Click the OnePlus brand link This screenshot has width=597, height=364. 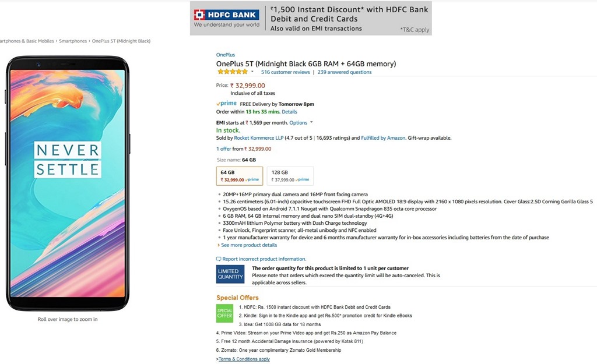(226, 55)
